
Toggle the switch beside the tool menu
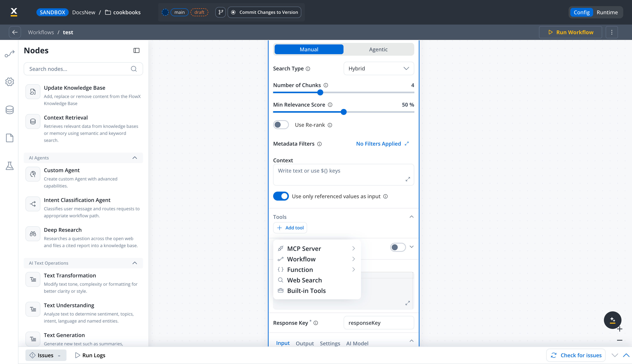(398, 247)
